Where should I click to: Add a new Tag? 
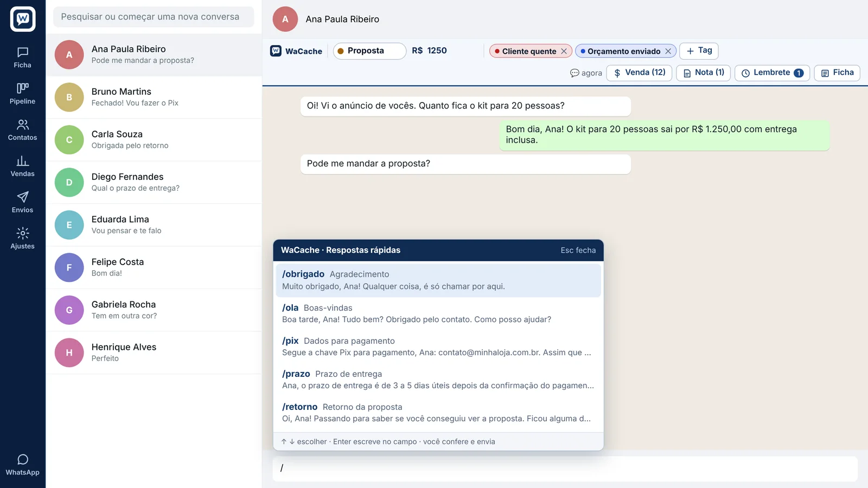pyautogui.click(x=699, y=50)
